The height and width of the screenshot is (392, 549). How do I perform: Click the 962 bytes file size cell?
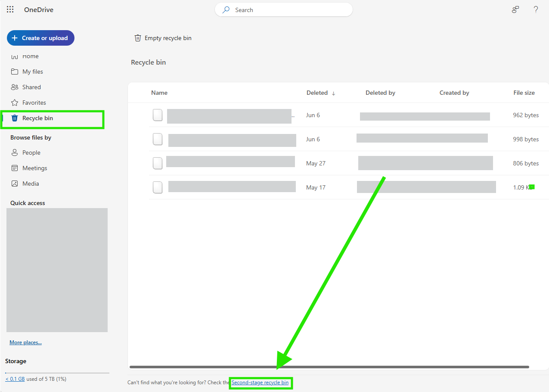(x=526, y=115)
